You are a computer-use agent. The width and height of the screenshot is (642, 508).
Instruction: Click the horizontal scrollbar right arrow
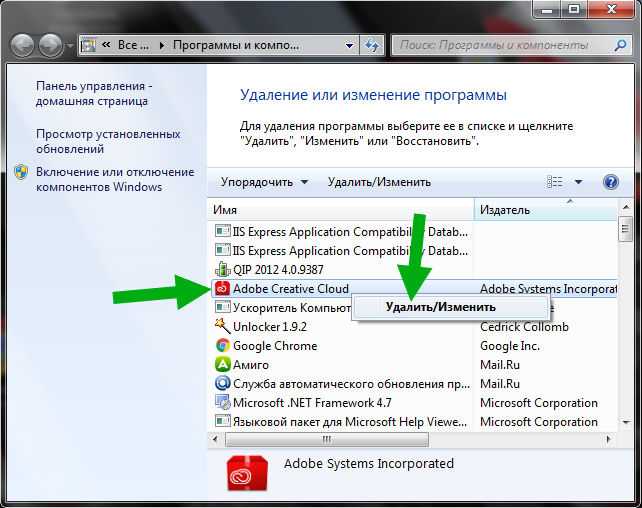pyautogui.click(x=609, y=440)
